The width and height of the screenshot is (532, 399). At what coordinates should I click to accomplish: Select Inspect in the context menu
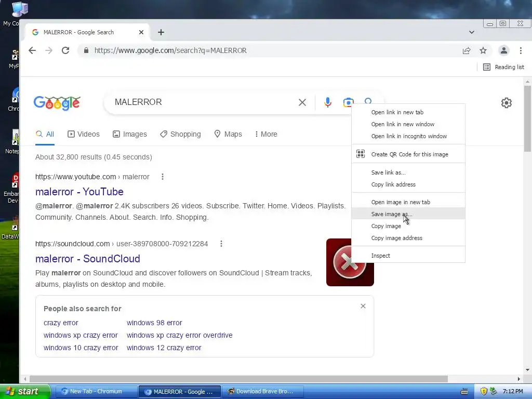(x=408, y=256)
